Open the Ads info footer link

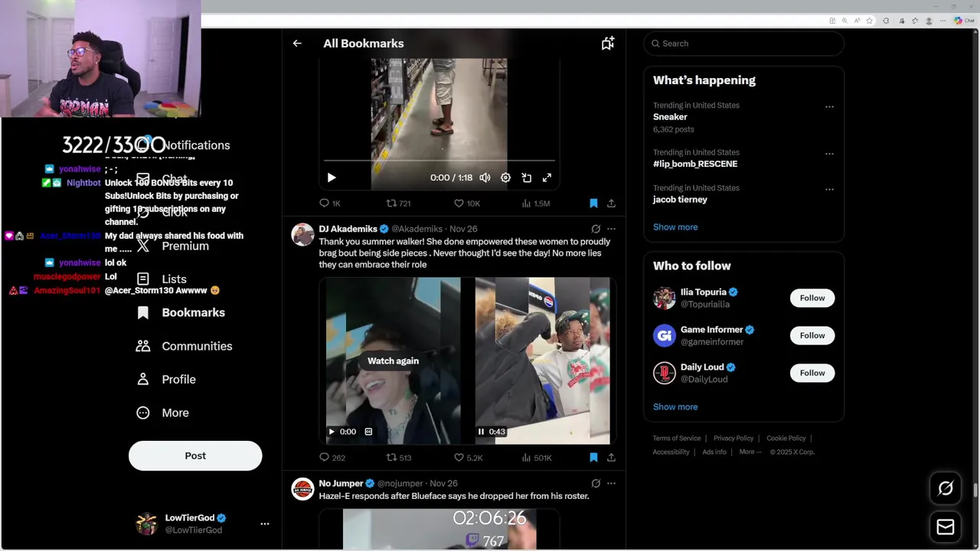point(714,452)
